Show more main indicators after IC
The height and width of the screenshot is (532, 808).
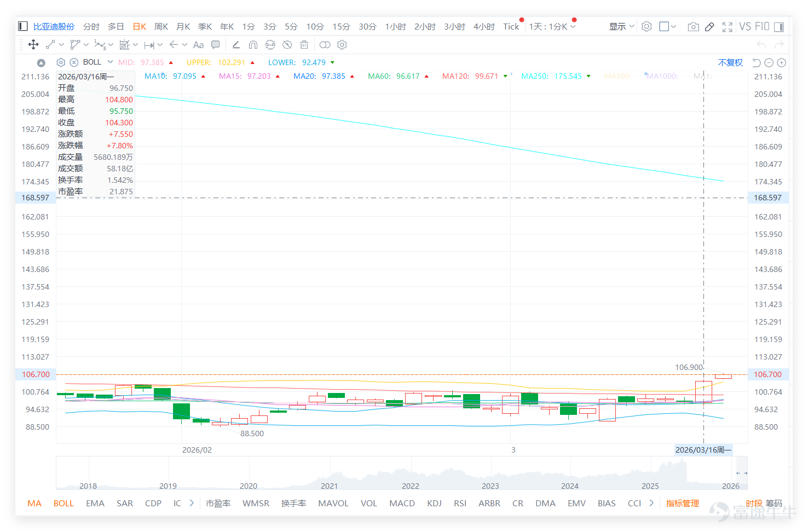(x=192, y=503)
